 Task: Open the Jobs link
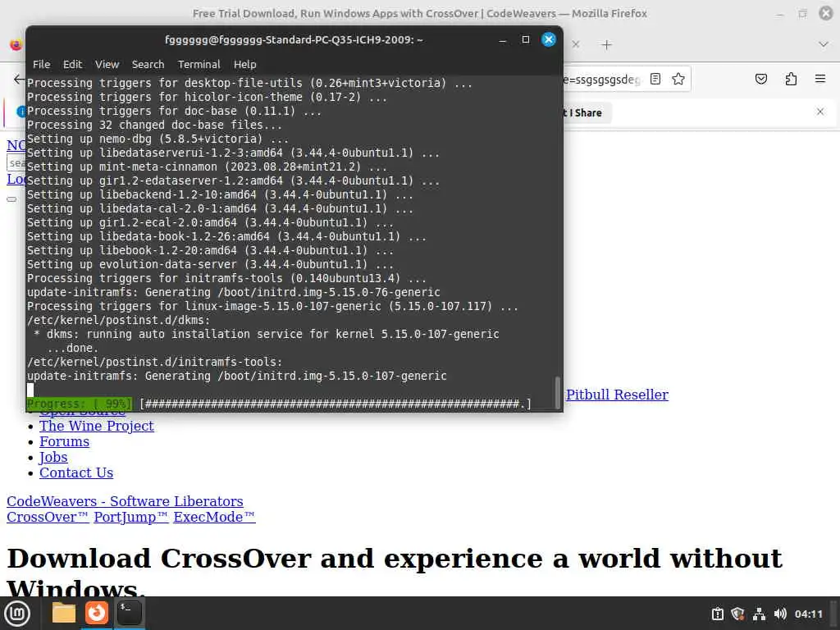[x=53, y=457]
